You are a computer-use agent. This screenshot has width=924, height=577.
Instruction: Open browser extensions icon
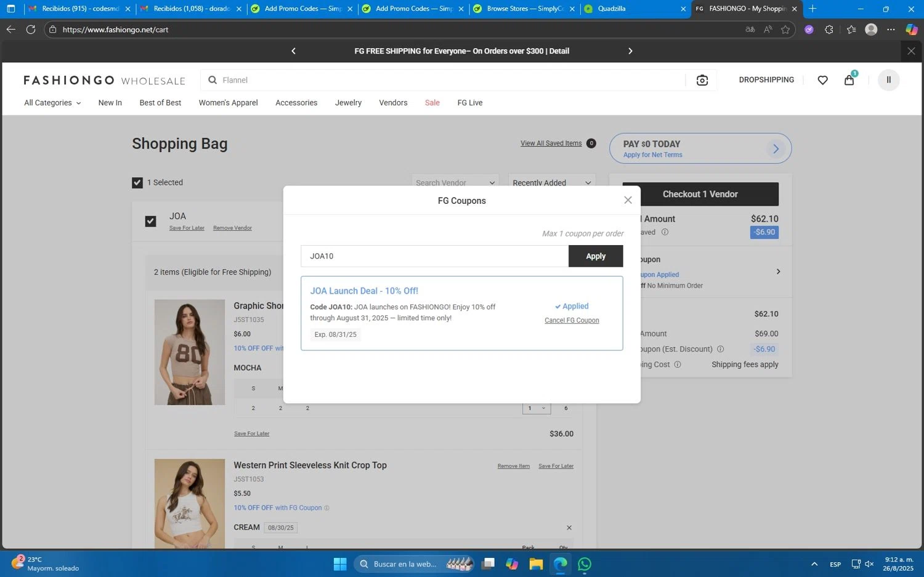[829, 30]
